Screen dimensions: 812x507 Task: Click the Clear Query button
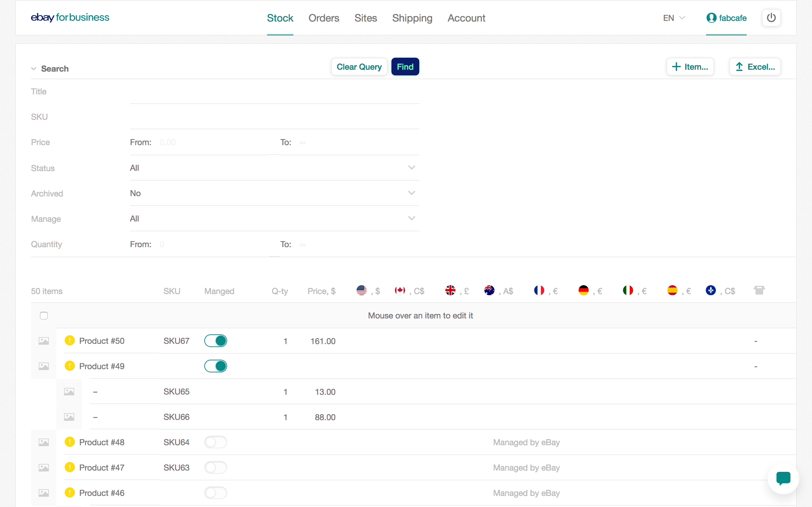point(359,67)
